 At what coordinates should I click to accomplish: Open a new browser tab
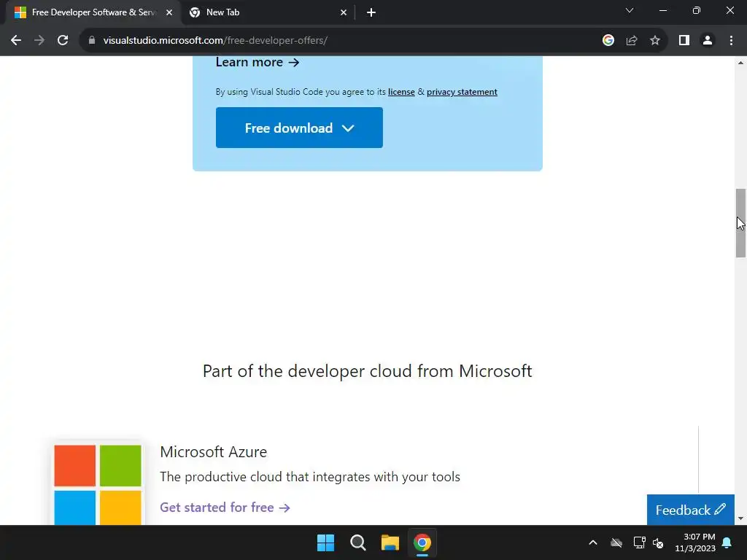pos(371,12)
